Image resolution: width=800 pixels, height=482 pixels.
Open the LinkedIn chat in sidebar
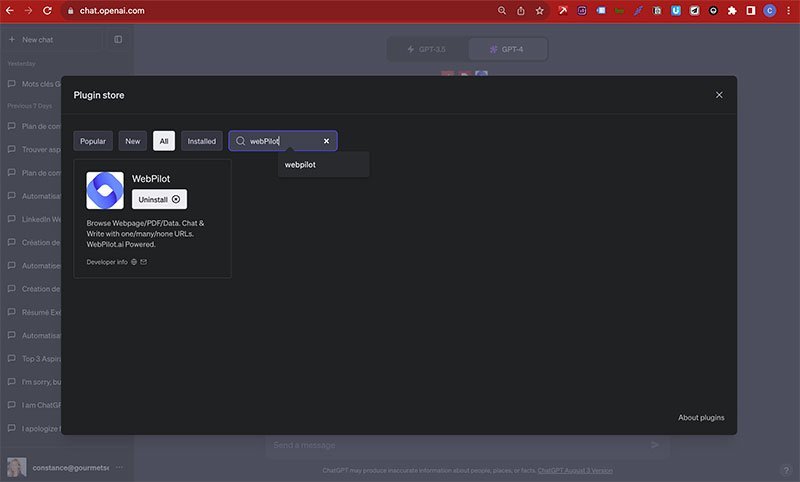[x=34, y=219]
